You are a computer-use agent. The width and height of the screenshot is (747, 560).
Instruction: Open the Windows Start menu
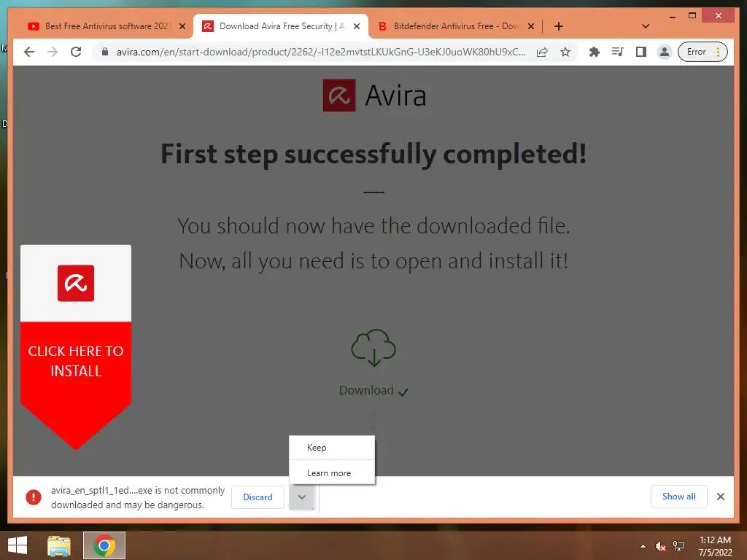tap(18, 545)
